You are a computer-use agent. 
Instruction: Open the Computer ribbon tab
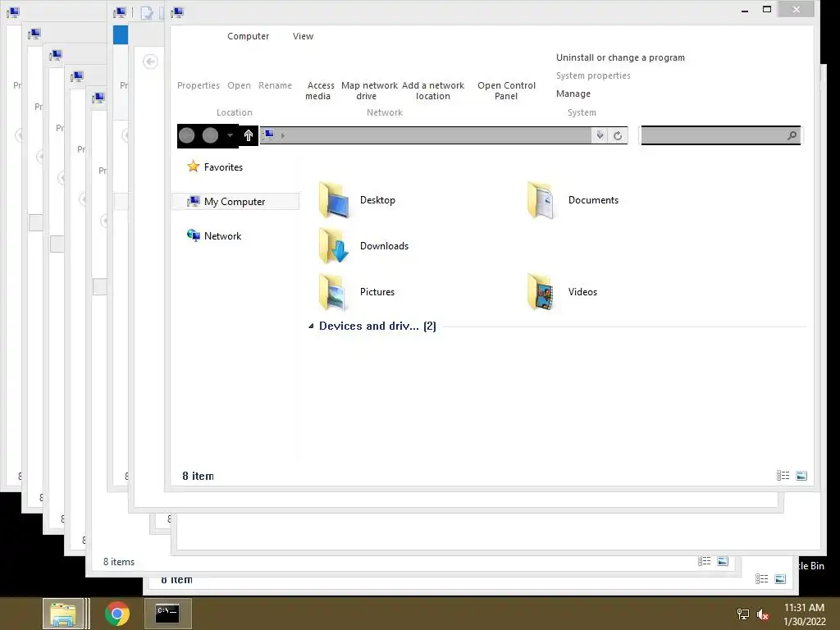(248, 36)
